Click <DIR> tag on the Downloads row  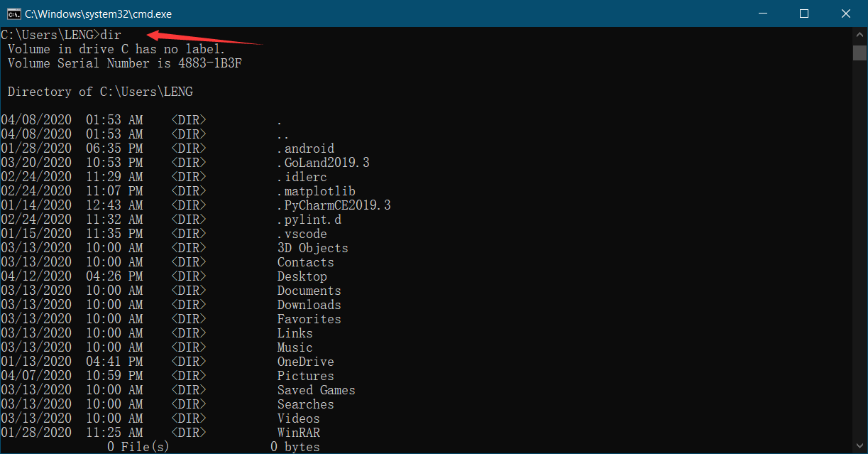(x=189, y=305)
